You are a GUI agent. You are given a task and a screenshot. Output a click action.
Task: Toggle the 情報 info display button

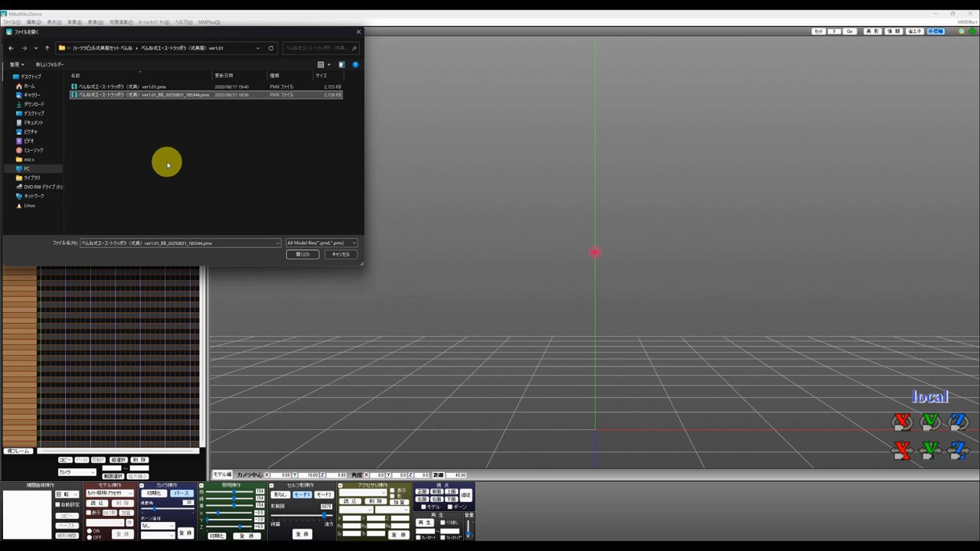click(x=893, y=31)
